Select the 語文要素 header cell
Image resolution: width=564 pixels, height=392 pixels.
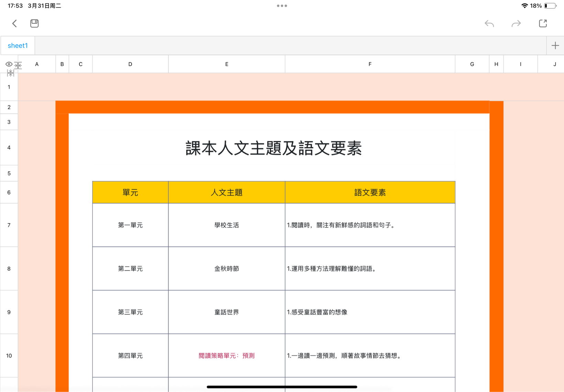[370, 192]
